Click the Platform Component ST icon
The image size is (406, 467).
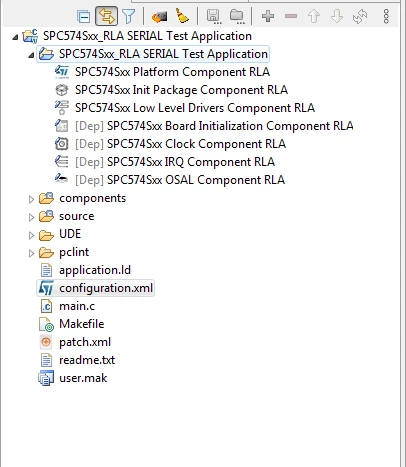click(62, 72)
